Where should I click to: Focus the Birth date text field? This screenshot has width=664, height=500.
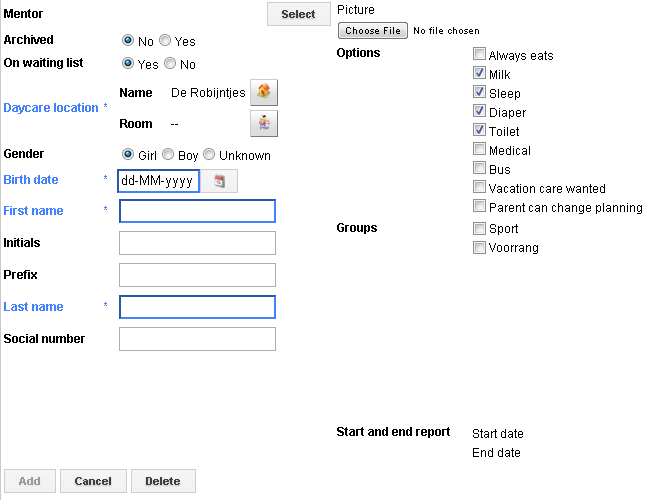pyautogui.click(x=158, y=181)
